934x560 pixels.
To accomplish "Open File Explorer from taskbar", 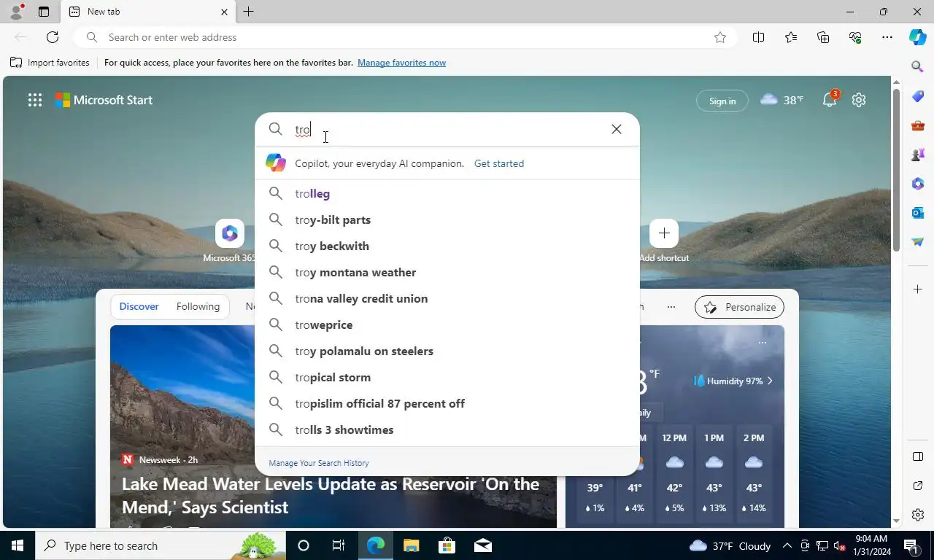I will click(x=411, y=545).
